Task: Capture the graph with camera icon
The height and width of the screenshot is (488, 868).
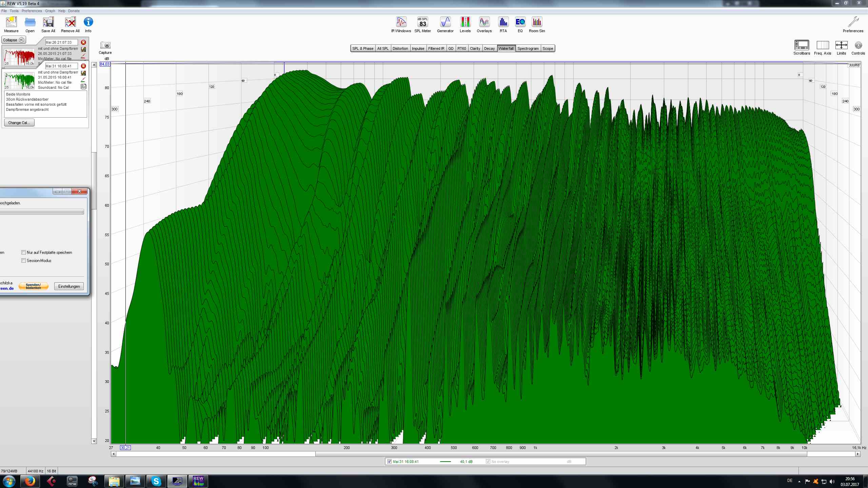Action: [105, 45]
